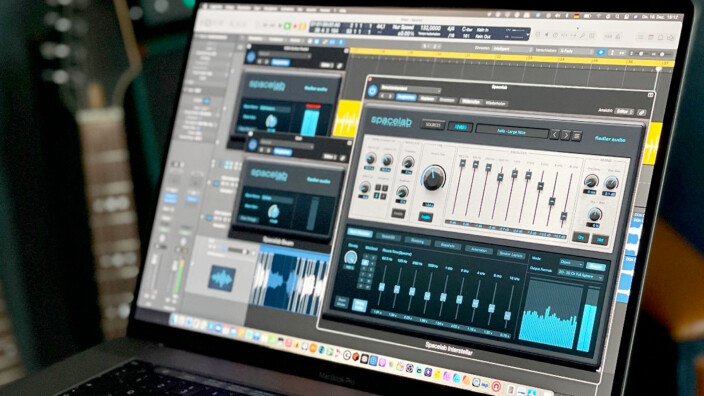Viewport: 704px width, 396px height.
Task: Click the C-dur key signature in the LCD
Action: [468, 29]
